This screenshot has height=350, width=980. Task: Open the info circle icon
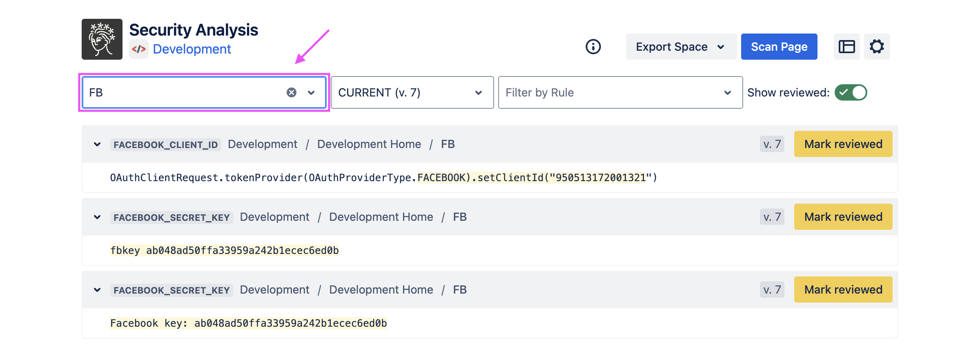(x=593, y=47)
